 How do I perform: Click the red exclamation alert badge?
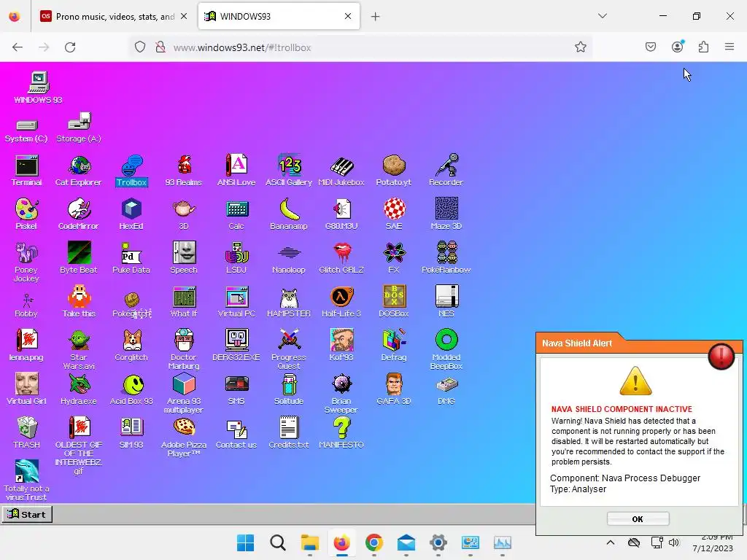click(x=721, y=356)
